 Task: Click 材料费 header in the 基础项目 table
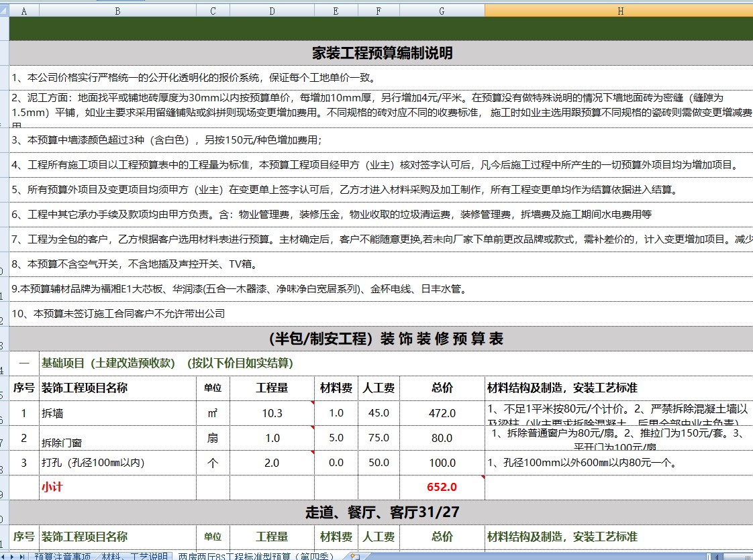click(336, 388)
